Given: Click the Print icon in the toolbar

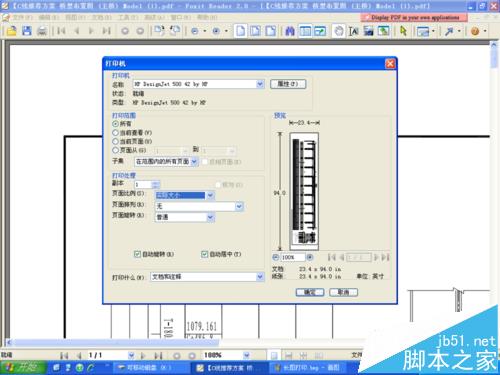Looking at the screenshot, I should pyautogui.click(x=42, y=31).
